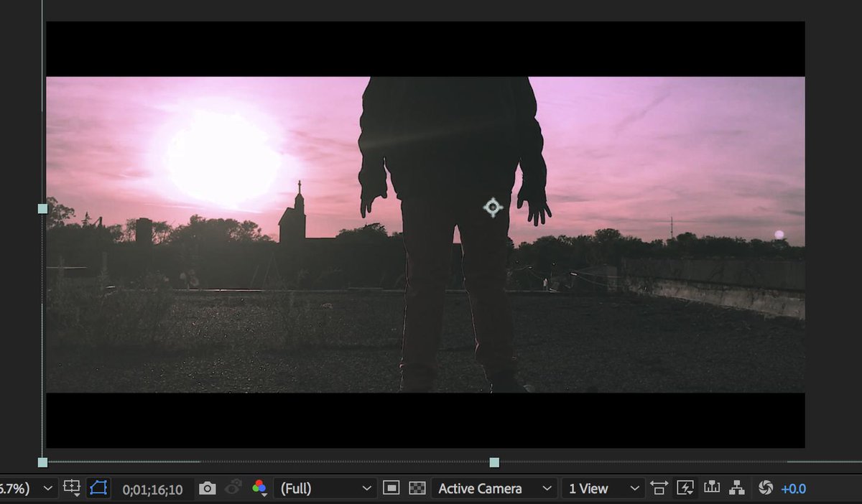Open grid and guide options

click(x=72, y=488)
